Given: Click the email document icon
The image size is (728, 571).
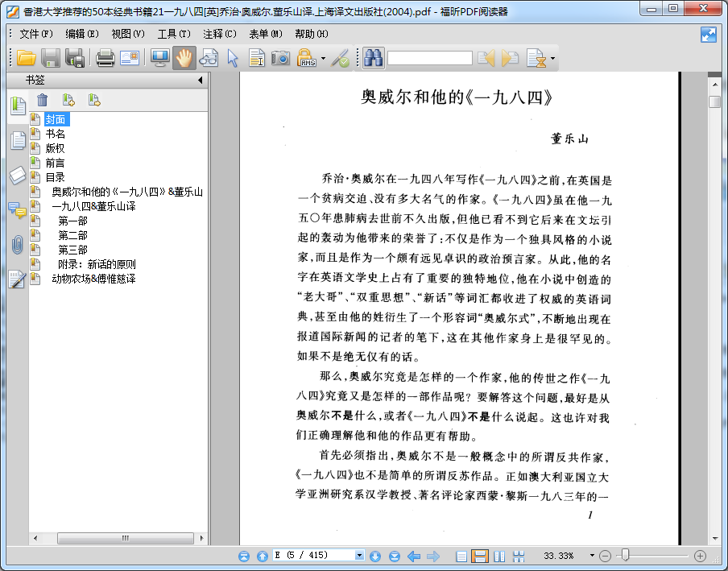Looking at the screenshot, I should coord(130,58).
